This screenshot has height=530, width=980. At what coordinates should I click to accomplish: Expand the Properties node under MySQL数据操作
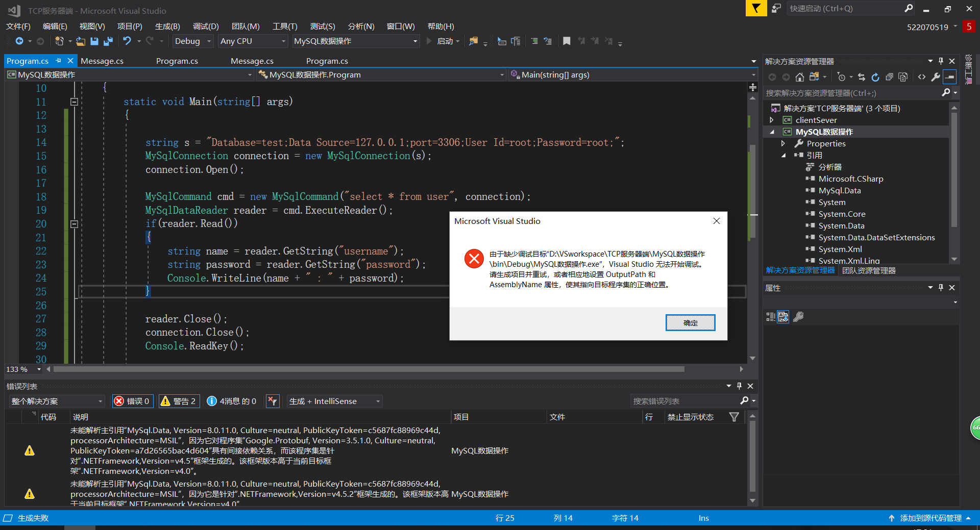(x=783, y=144)
